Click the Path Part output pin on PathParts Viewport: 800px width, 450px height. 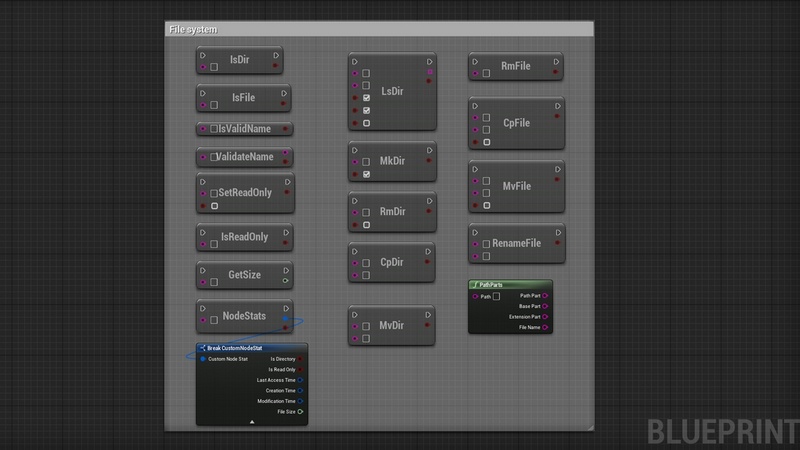tap(546, 296)
